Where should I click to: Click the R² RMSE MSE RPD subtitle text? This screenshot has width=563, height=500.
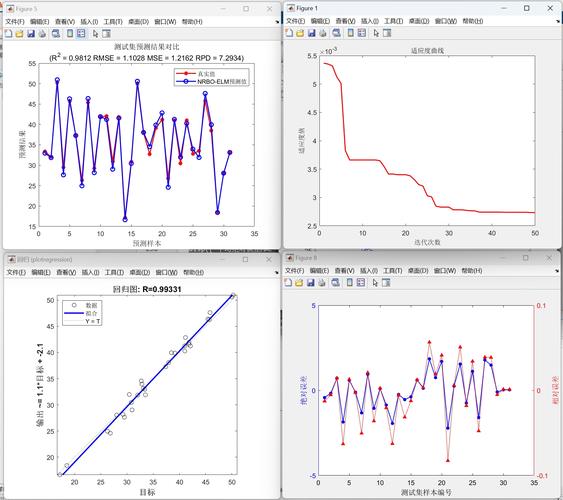[146, 57]
